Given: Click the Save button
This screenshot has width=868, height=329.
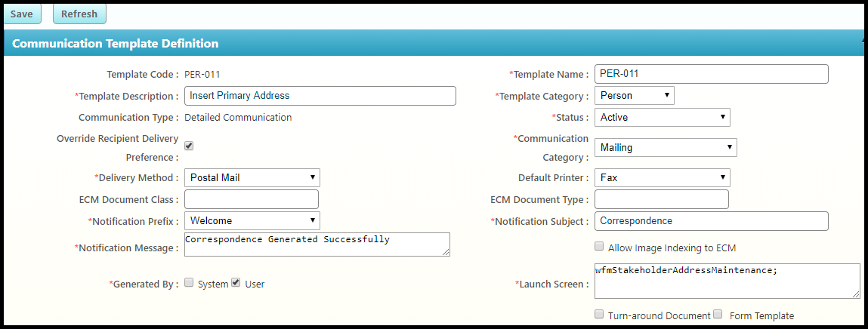Looking at the screenshot, I should tap(22, 14).
